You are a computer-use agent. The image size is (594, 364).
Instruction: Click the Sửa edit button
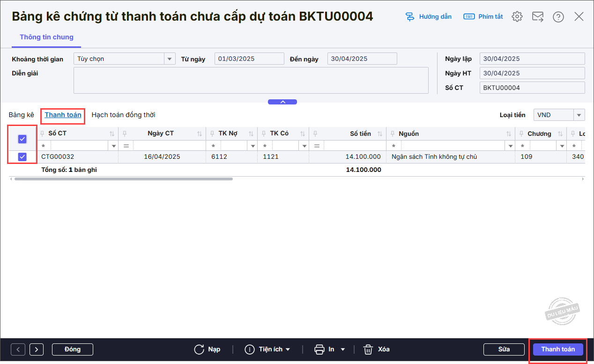[504, 349]
